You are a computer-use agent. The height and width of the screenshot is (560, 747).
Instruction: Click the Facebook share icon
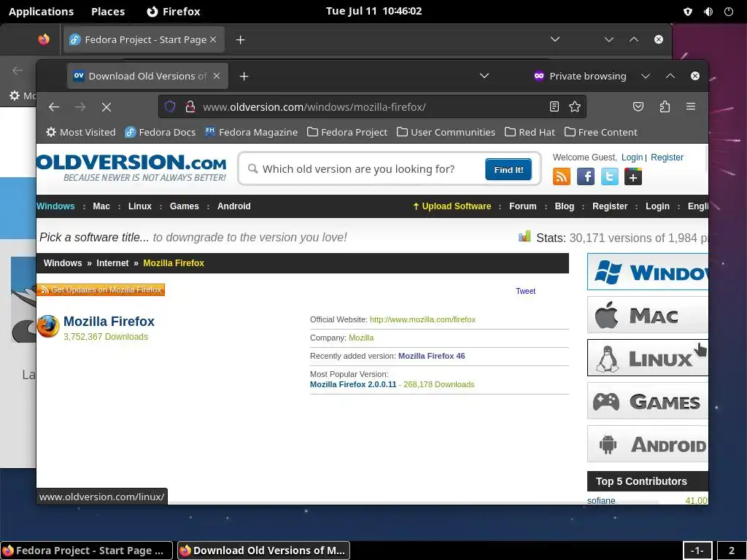586,176
